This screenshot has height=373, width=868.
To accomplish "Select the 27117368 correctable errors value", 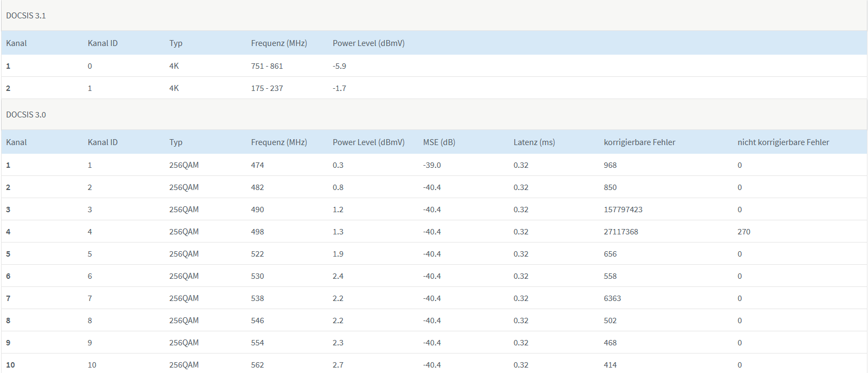I will [x=621, y=232].
